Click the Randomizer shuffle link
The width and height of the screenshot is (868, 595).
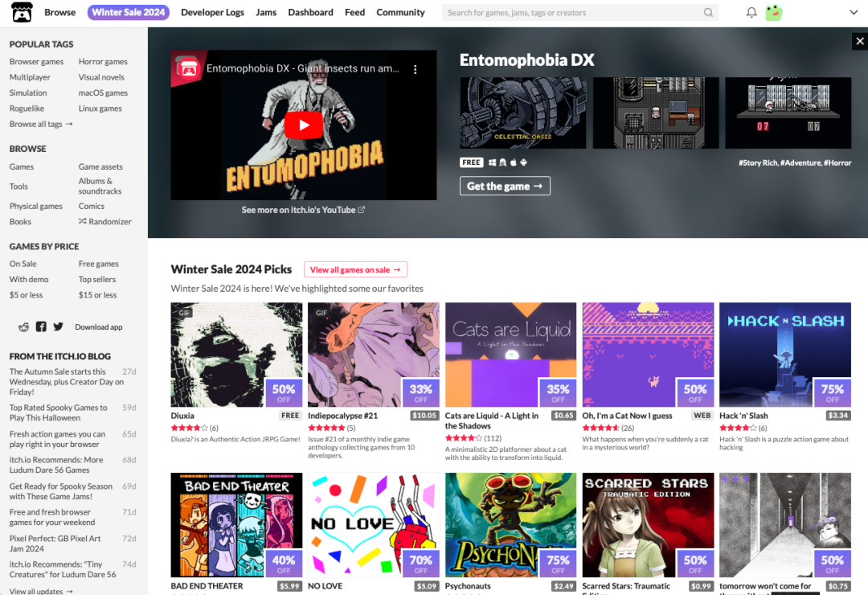[104, 222]
